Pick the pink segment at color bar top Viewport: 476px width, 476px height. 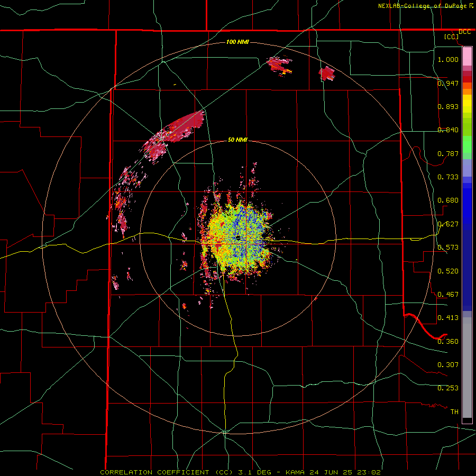point(467,56)
